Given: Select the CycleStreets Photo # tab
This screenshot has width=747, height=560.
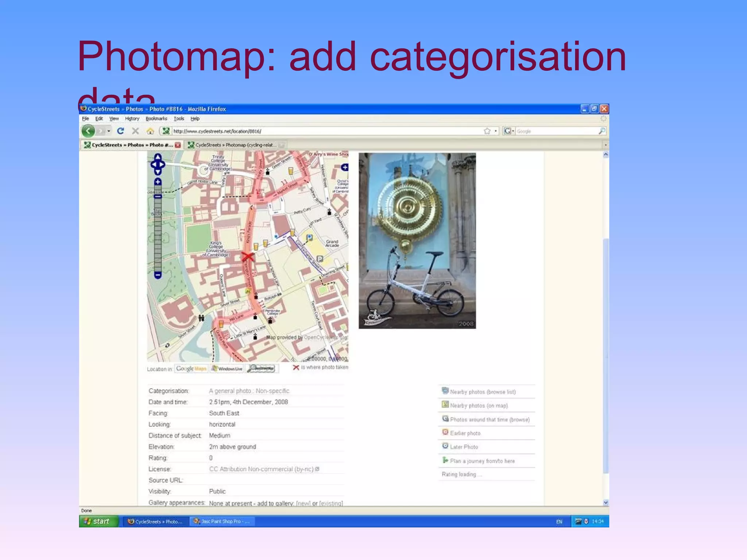Looking at the screenshot, I should click(x=132, y=145).
